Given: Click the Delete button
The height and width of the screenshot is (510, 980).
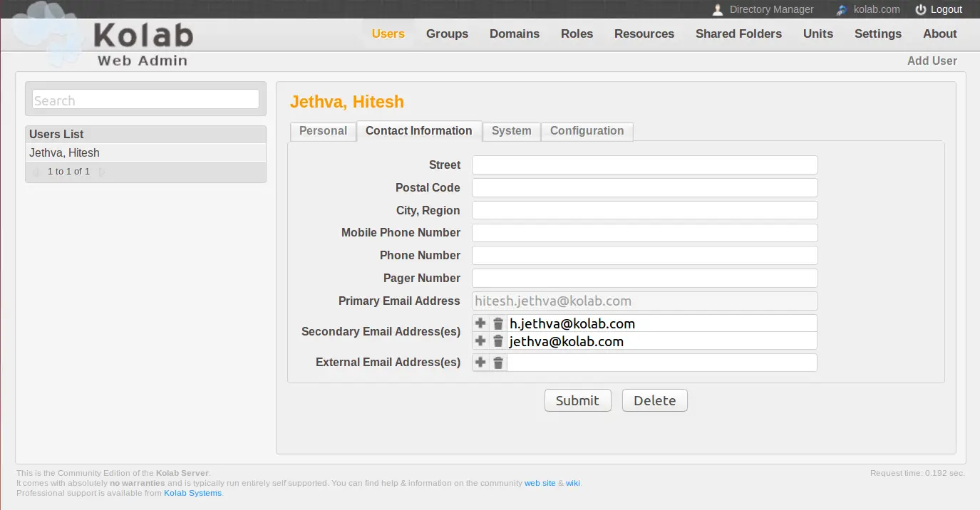Looking at the screenshot, I should (654, 400).
